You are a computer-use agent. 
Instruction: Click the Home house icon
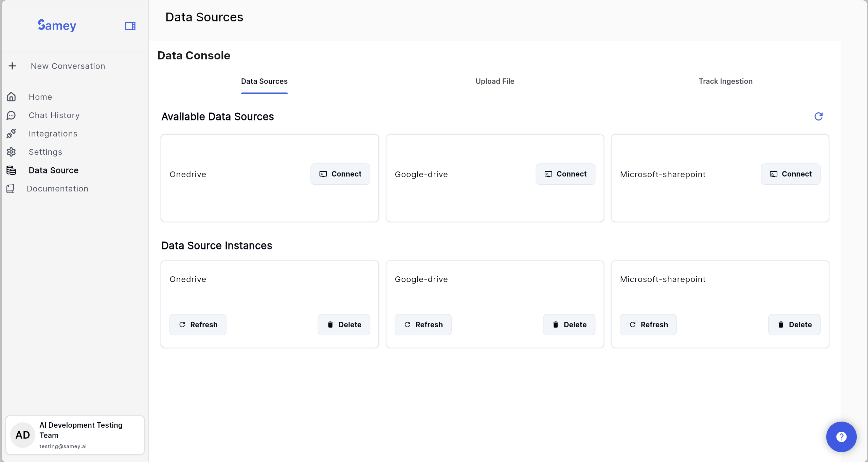pyautogui.click(x=11, y=97)
